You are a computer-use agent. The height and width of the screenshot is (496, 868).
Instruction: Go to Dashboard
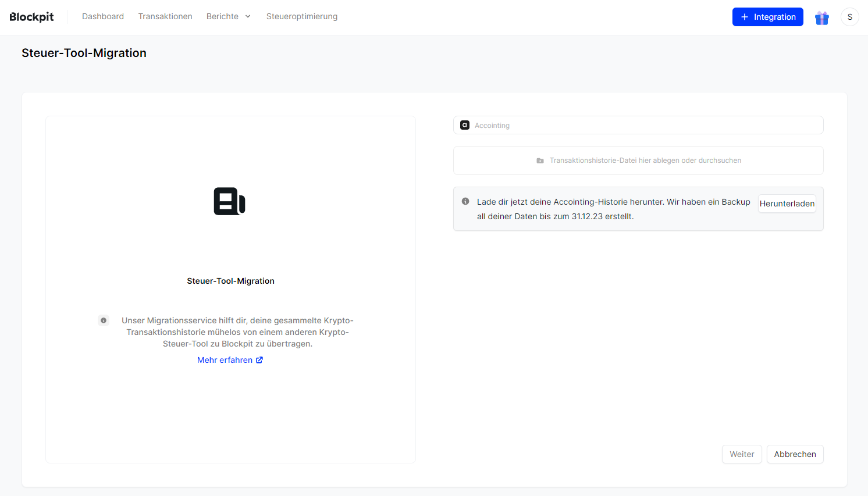(x=103, y=16)
